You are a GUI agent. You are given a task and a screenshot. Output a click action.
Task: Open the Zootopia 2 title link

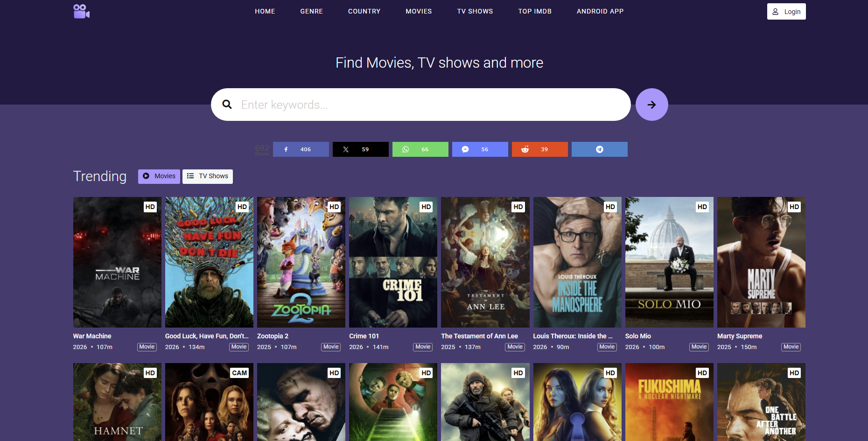point(273,336)
